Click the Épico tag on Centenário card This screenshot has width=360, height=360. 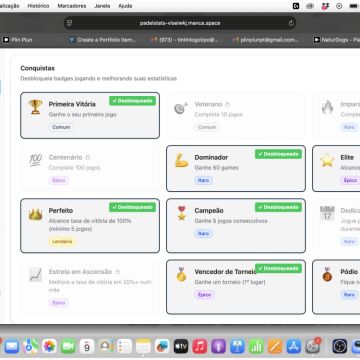point(59,180)
